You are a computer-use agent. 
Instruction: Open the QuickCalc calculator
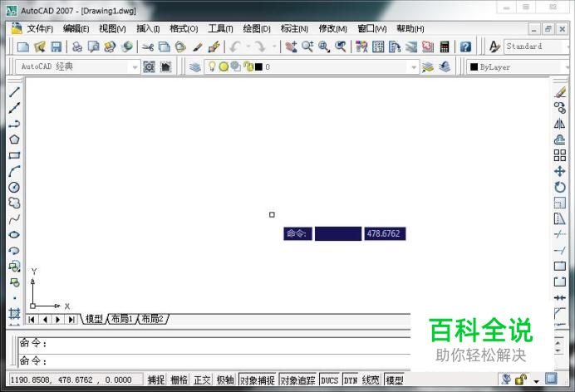[x=445, y=47]
